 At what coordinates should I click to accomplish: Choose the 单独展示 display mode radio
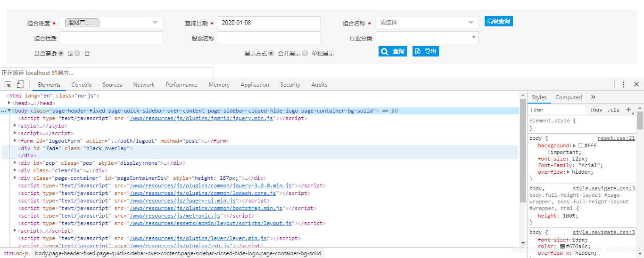(305, 54)
